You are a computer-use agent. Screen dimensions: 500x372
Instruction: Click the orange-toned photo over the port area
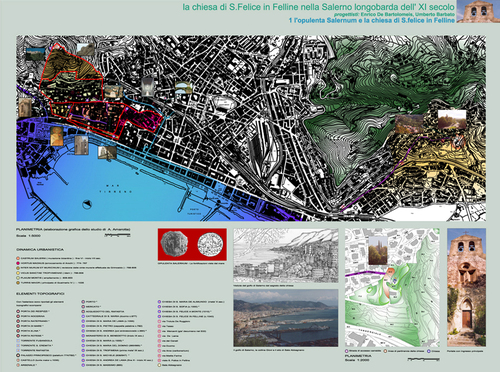pos(57,136)
